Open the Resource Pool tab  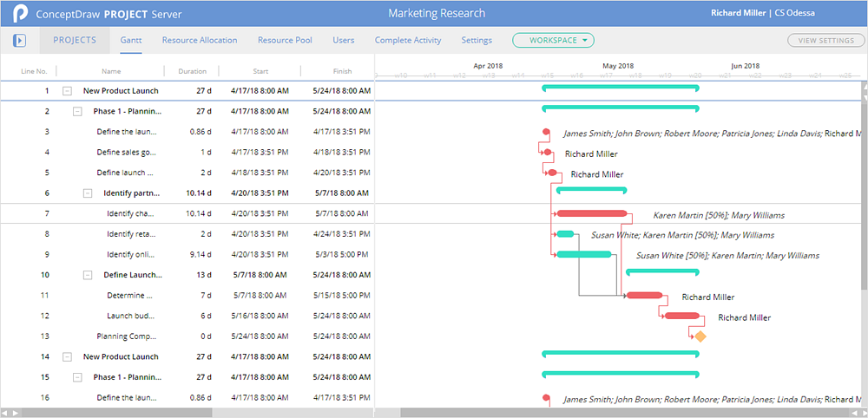coord(285,40)
